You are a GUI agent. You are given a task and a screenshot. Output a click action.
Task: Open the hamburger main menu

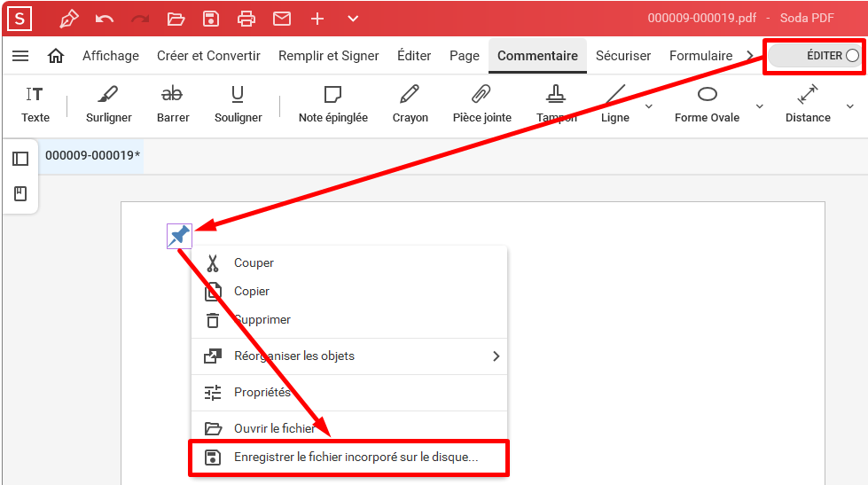tap(20, 56)
